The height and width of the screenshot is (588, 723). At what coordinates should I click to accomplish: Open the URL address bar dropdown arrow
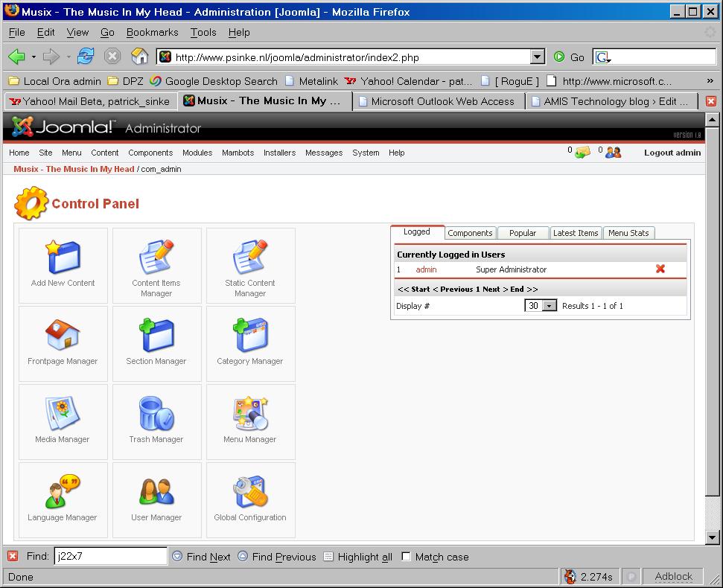[537, 57]
